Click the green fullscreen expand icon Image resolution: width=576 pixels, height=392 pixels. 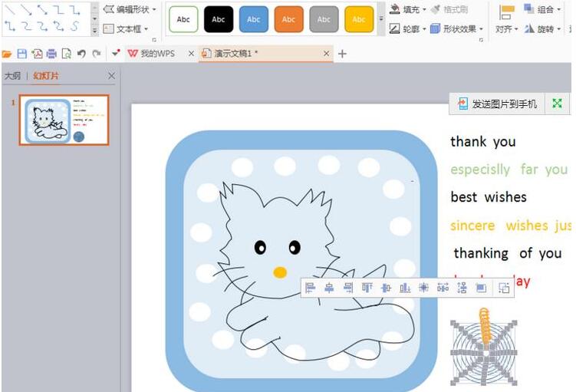tap(557, 104)
